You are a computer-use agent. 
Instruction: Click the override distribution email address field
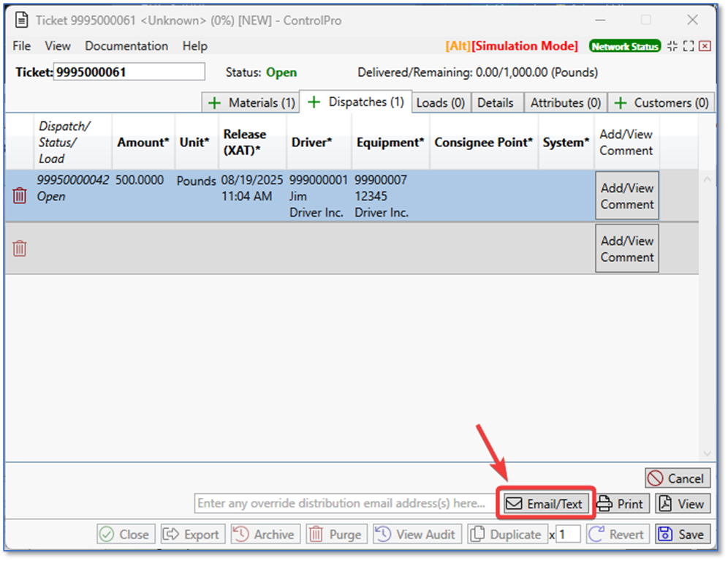344,503
